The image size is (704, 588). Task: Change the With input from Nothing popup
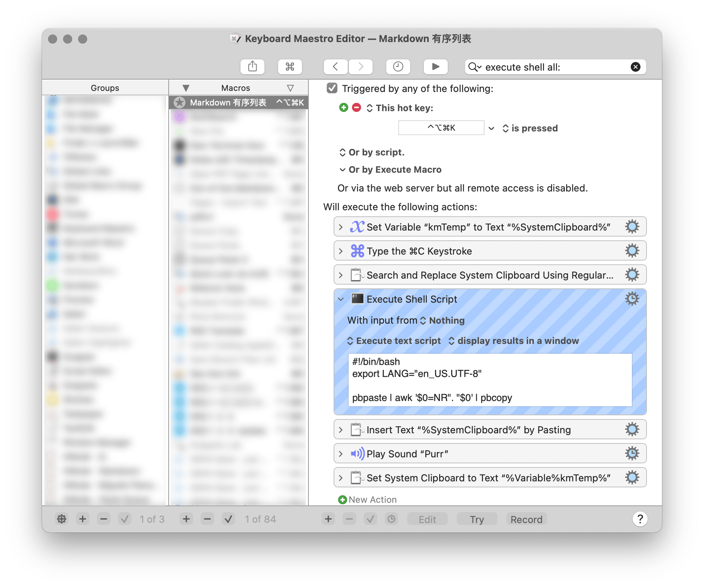(x=443, y=321)
